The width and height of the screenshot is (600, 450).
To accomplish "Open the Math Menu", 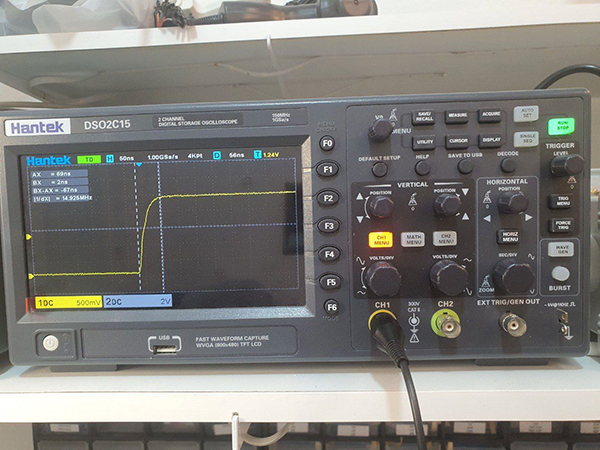I will tap(413, 239).
